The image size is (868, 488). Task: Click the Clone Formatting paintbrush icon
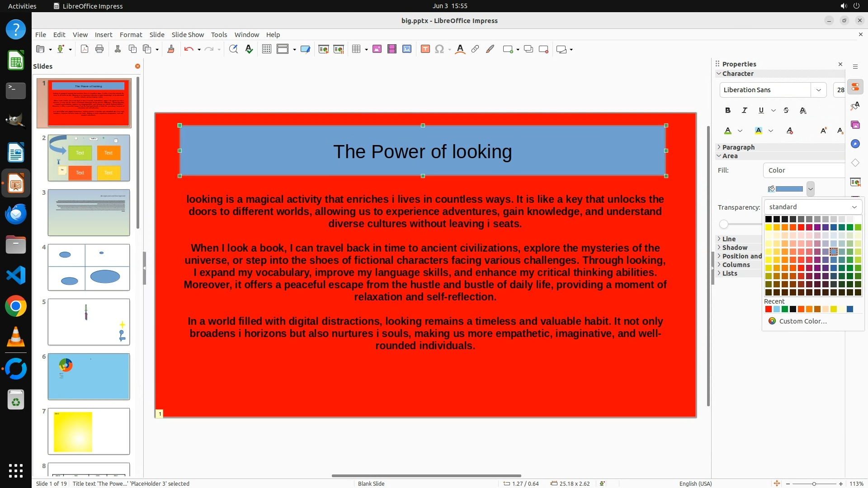tap(171, 49)
